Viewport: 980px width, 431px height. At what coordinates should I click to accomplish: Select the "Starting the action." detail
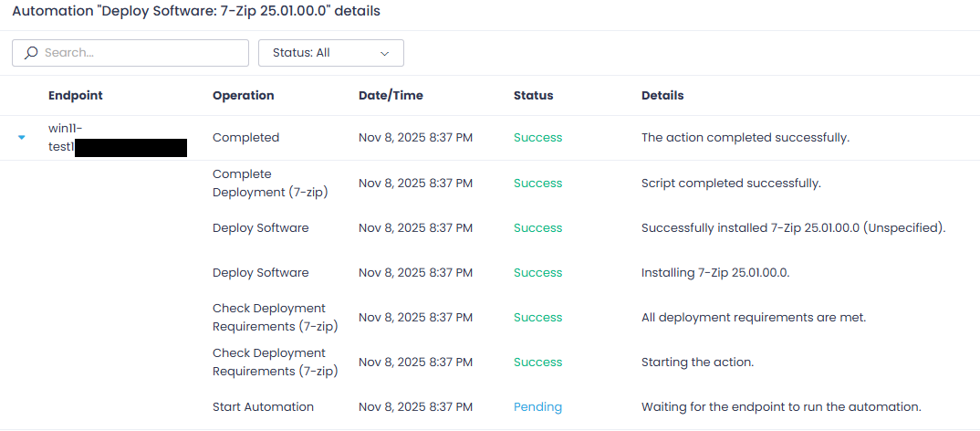(x=697, y=362)
